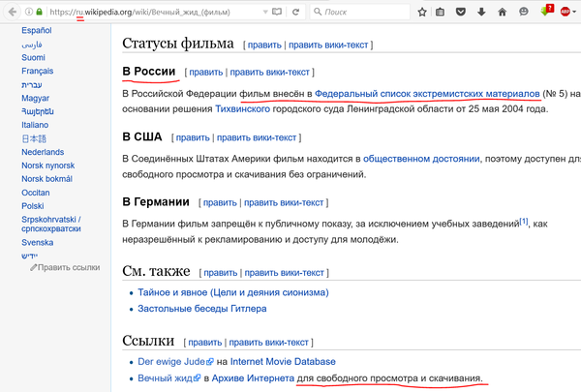The width and height of the screenshot is (581, 392).
Task: Bookmark this page with the star icon
Action: (421, 12)
